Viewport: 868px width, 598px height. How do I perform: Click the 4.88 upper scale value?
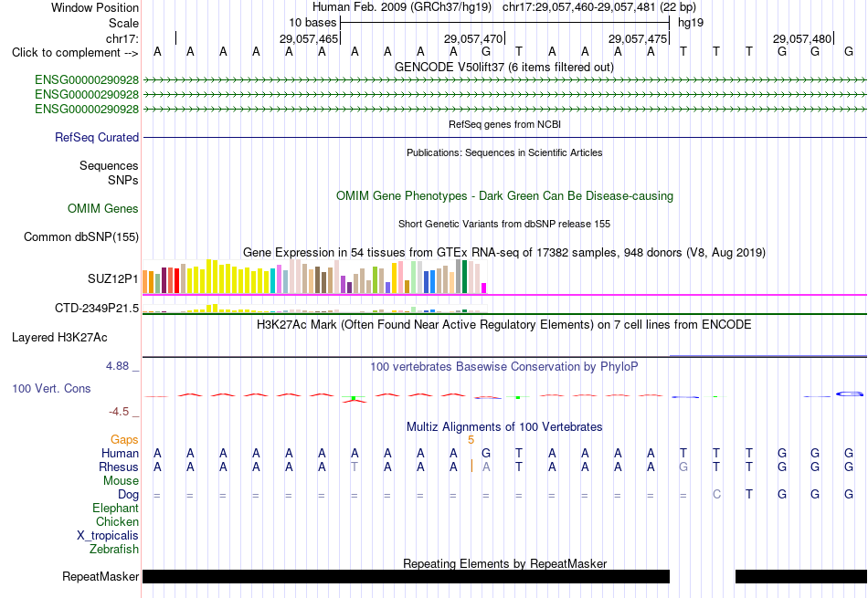coord(117,366)
